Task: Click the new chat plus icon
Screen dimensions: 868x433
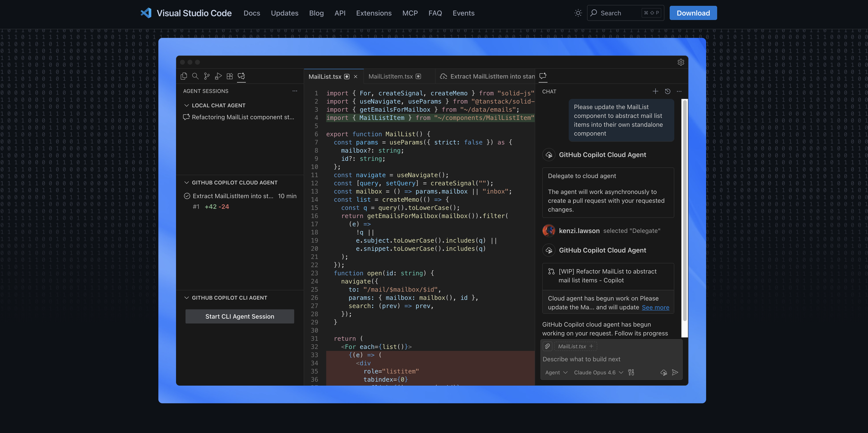Action: coord(655,91)
